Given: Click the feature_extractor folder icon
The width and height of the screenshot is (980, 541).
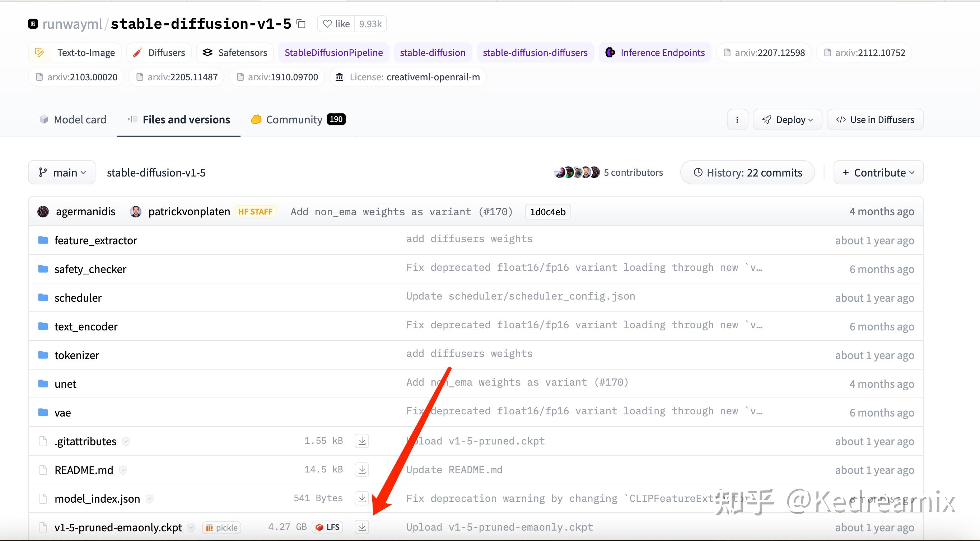Looking at the screenshot, I should coord(43,240).
